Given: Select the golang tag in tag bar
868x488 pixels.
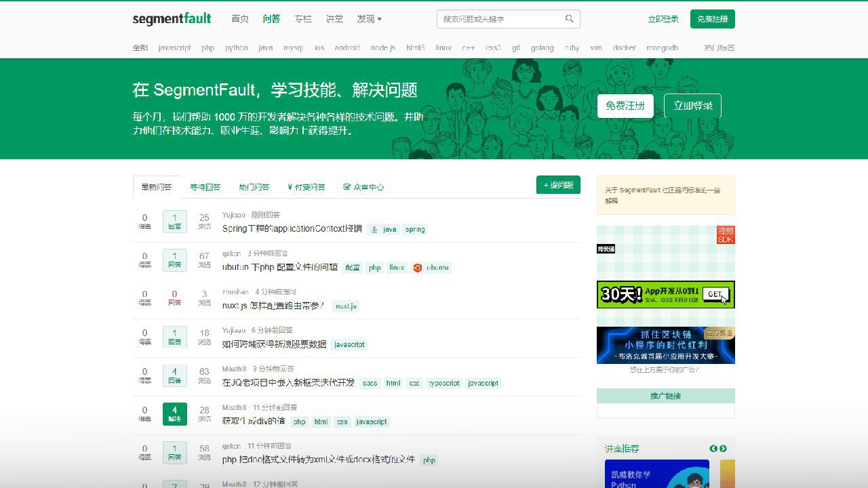Looking at the screenshot, I should click(542, 48).
